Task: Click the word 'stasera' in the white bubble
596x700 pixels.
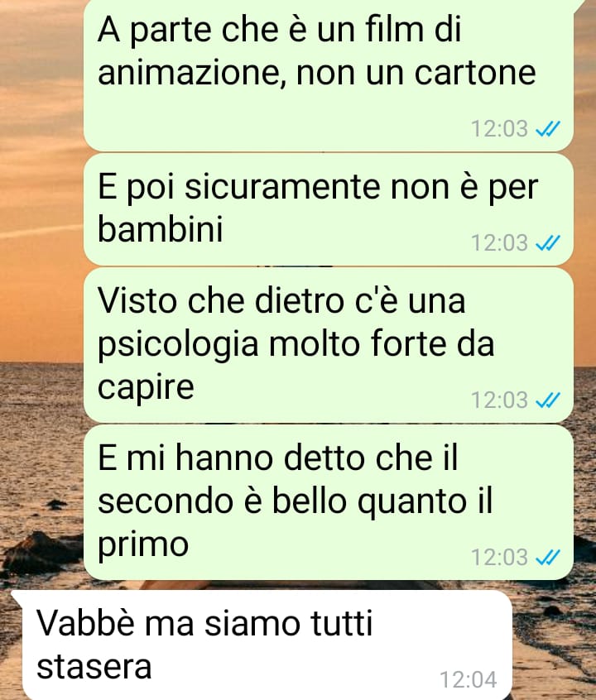Action: click(94, 667)
